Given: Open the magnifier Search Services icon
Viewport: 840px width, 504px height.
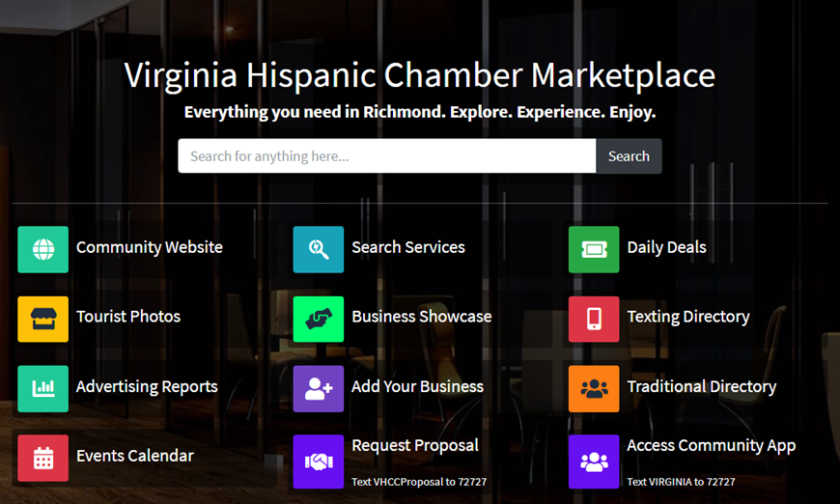Looking at the screenshot, I should 319,250.
